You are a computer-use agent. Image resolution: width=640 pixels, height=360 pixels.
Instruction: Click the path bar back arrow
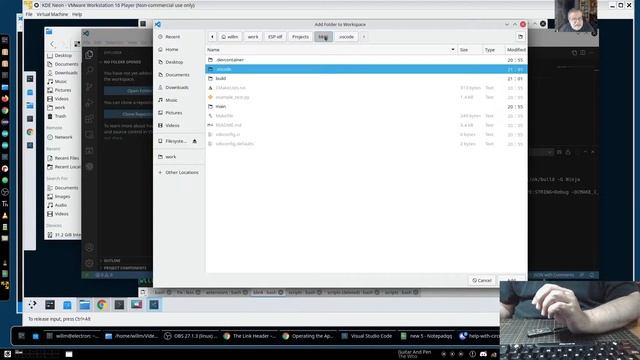click(212, 37)
